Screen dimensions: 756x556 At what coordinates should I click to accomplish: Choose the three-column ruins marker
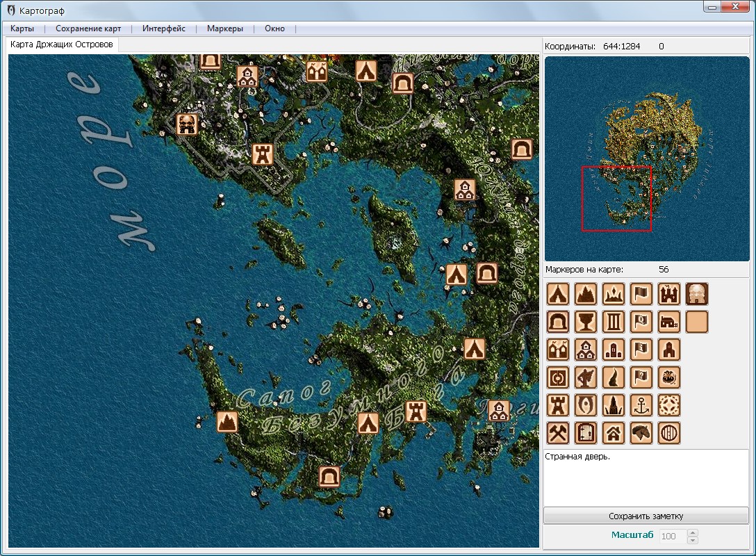coord(614,322)
